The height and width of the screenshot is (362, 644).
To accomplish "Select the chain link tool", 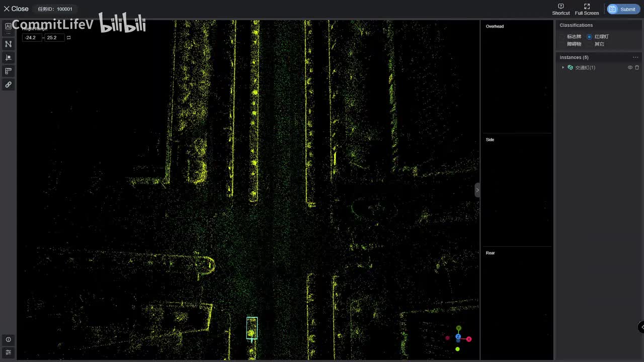I will [x=8, y=84].
